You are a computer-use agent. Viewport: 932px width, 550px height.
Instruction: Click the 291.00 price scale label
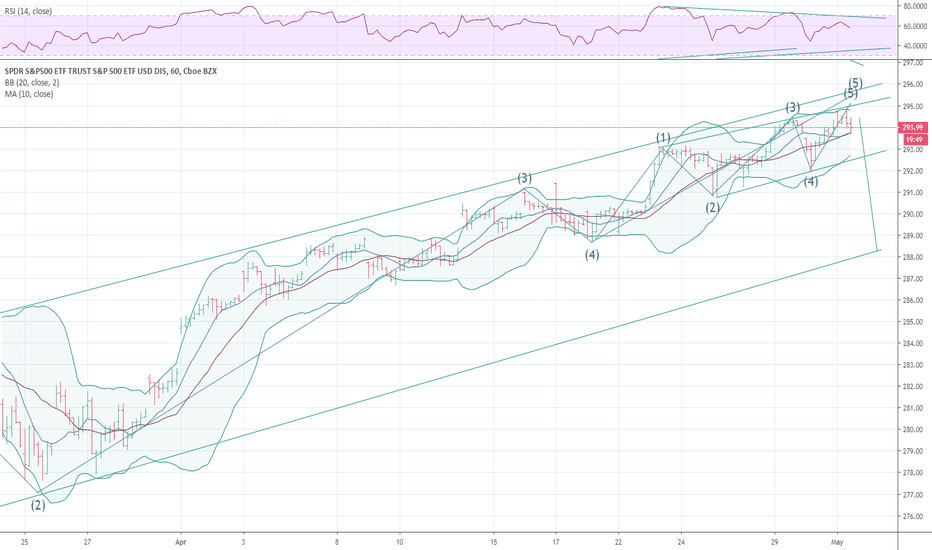pyautogui.click(x=912, y=193)
